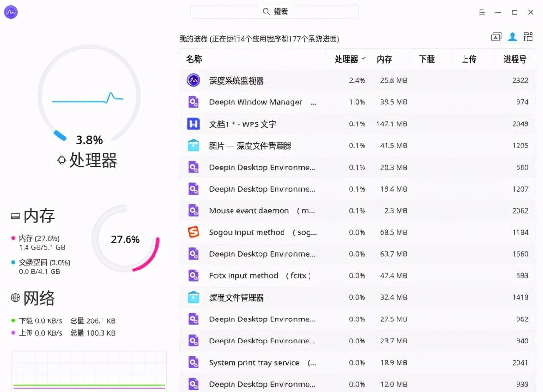Open the hamburger main menu

pyautogui.click(x=482, y=12)
